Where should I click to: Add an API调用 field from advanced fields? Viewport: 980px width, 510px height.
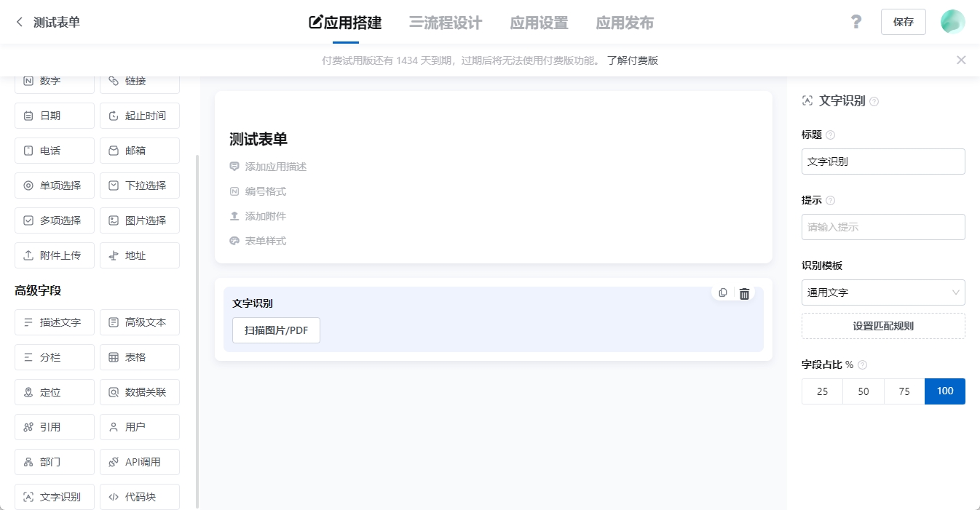[x=139, y=461]
